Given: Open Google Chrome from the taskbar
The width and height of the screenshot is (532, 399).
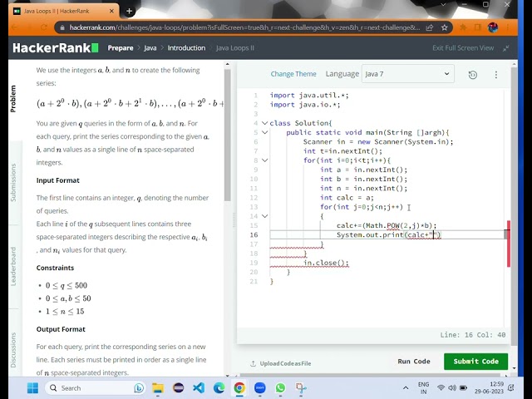Looking at the screenshot, I should pyautogui.click(x=239, y=388).
